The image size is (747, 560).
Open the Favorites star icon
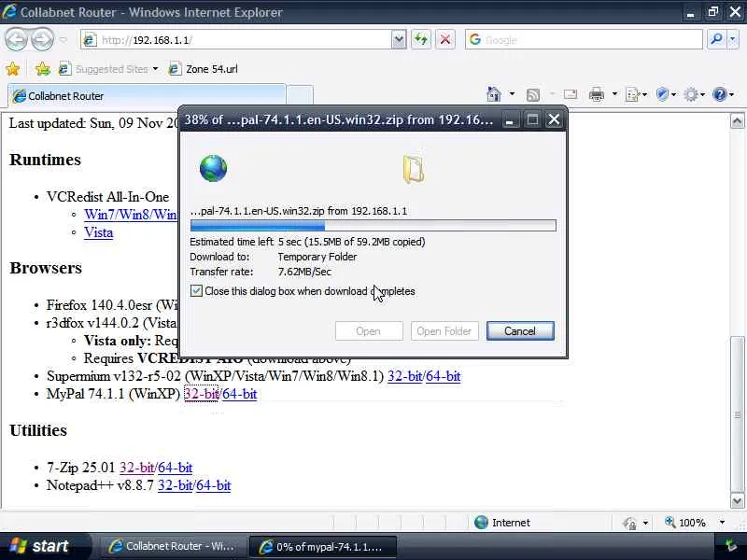coord(13,69)
